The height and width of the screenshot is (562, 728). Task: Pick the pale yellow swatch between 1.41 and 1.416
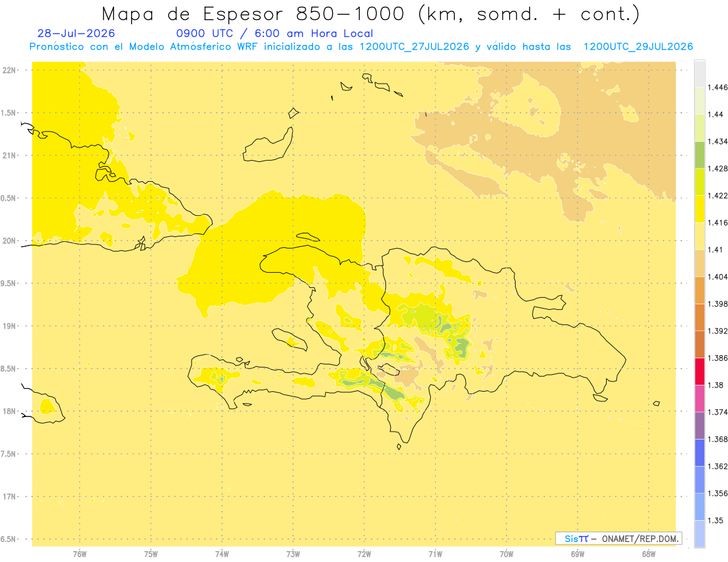pos(699,236)
